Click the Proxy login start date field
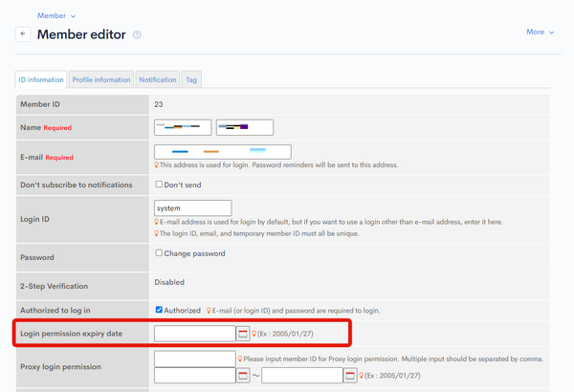 point(195,376)
